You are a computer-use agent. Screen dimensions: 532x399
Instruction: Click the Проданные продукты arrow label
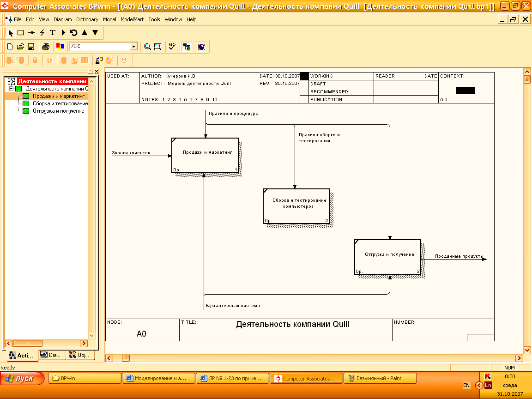point(459,256)
